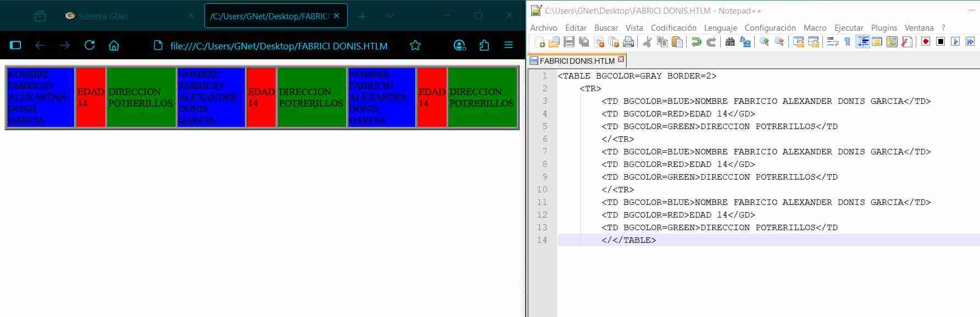The width and height of the screenshot is (980, 317).
Task: Open the Plugins menu
Action: coord(884,27)
